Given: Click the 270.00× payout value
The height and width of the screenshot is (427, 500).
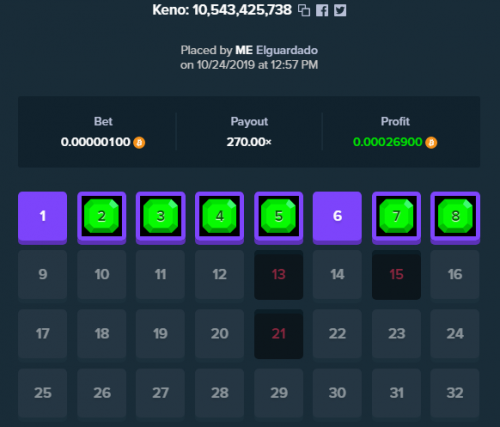Looking at the screenshot, I should (x=249, y=142).
